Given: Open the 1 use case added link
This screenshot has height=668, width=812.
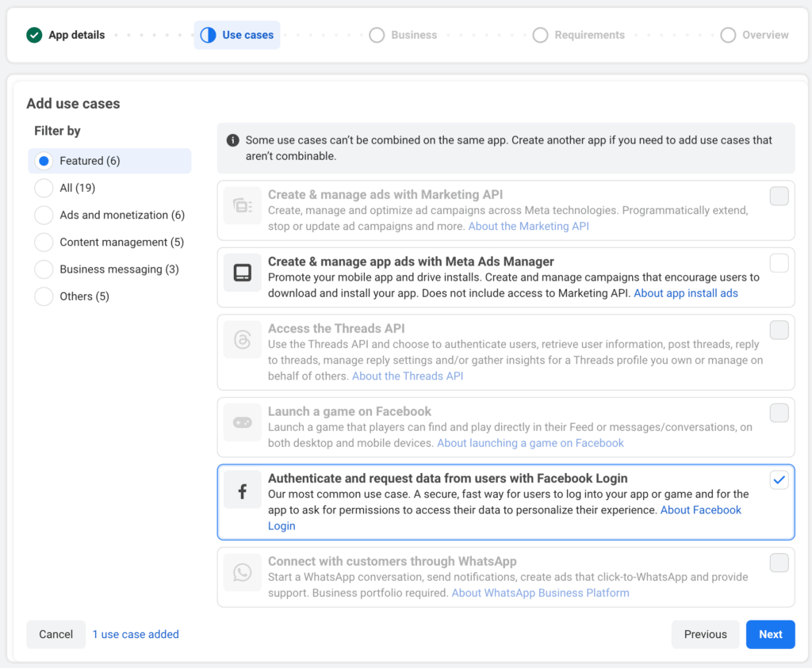Looking at the screenshot, I should point(136,634).
